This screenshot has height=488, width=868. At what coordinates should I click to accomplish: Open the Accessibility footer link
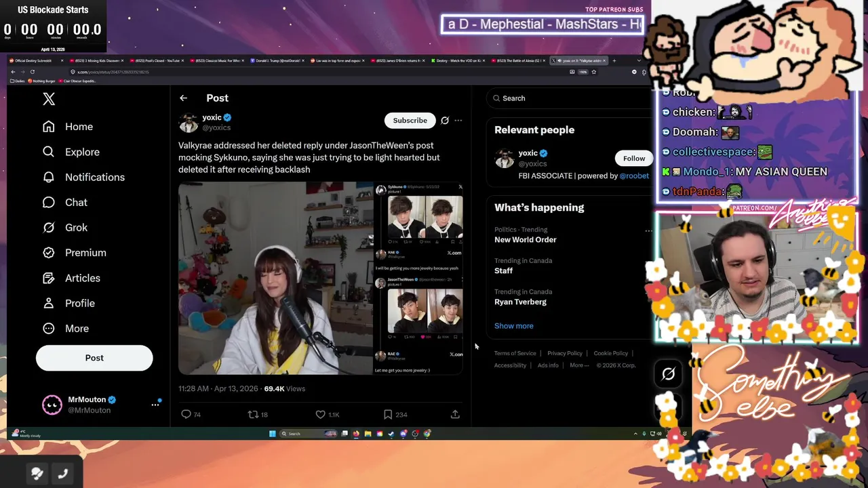510,365
